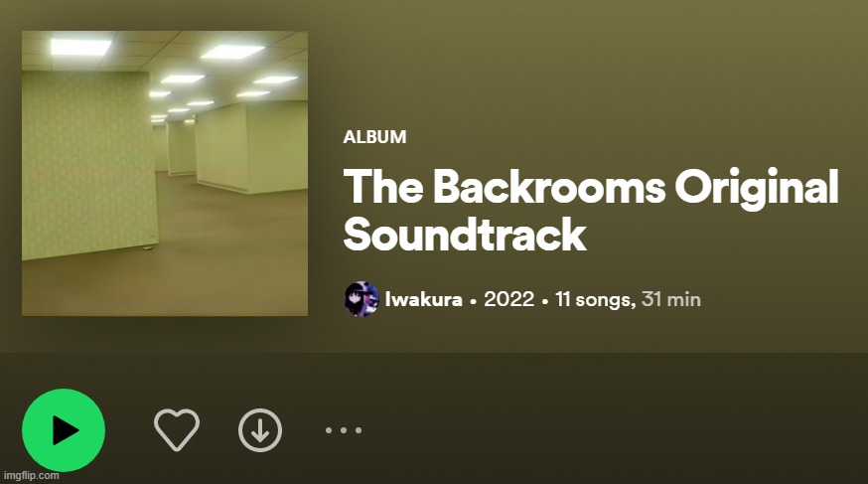Screen dimensions: 868x484
Task: Enlarge the Backrooms album cover art
Action: [x=165, y=173]
